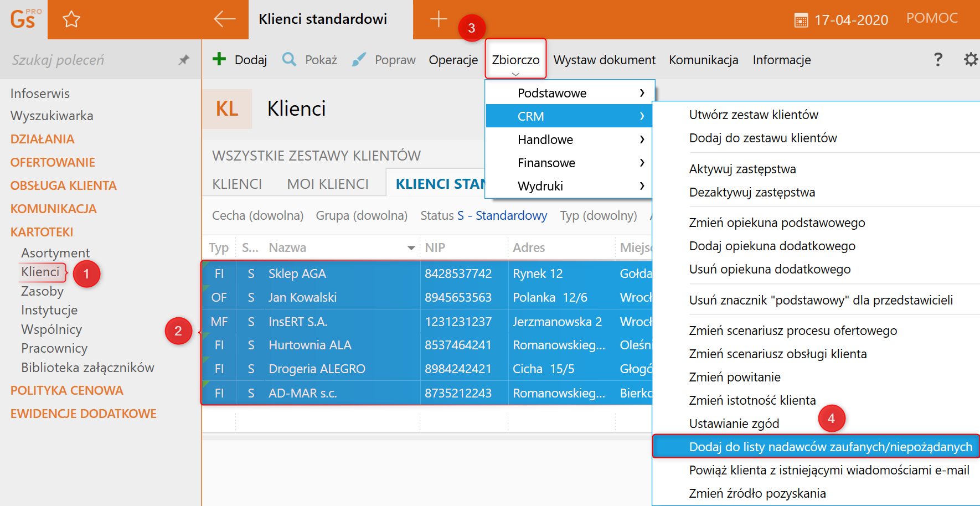Open Zasoby in Kartoteki
This screenshot has height=506, width=980.
click(x=42, y=291)
